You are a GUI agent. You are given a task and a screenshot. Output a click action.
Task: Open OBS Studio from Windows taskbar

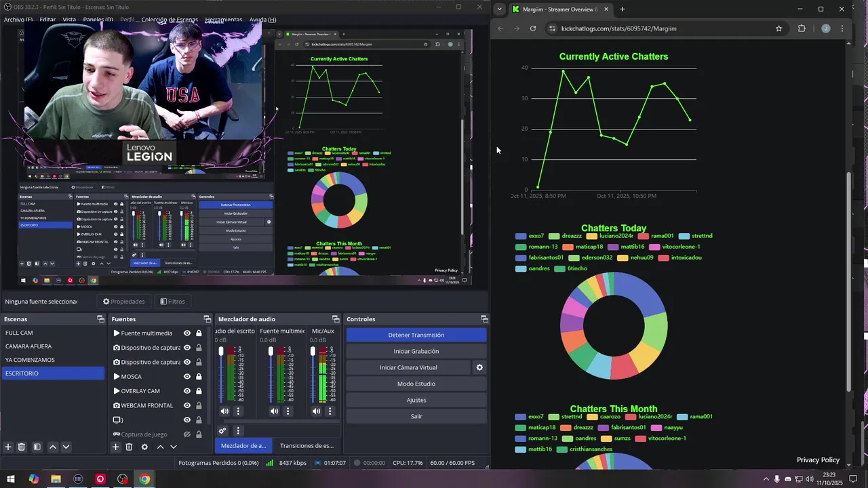[x=122, y=479]
